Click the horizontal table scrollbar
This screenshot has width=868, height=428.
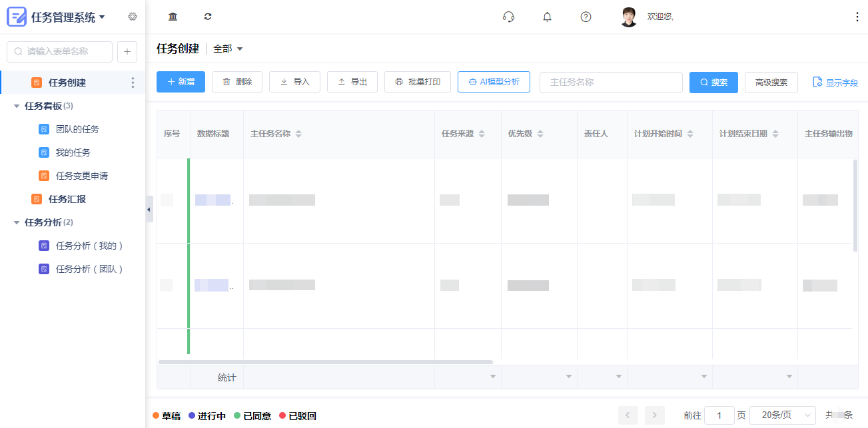click(x=326, y=362)
